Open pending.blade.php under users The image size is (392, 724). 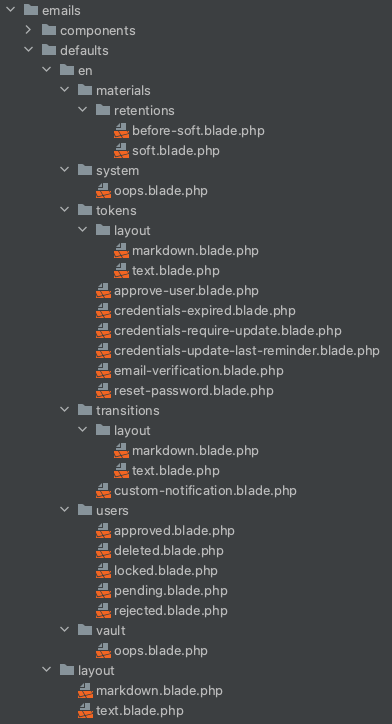pyautogui.click(x=171, y=591)
